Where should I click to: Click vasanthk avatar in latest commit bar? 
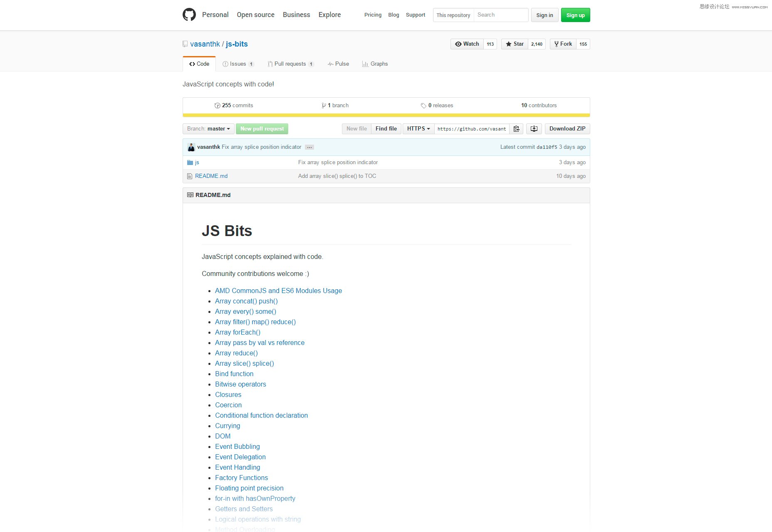pyautogui.click(x=191, y=147)
